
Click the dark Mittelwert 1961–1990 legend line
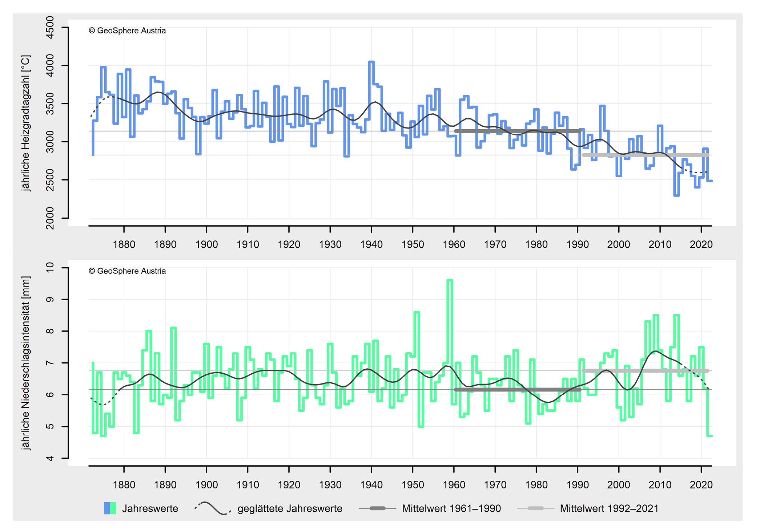pos(377,508)
